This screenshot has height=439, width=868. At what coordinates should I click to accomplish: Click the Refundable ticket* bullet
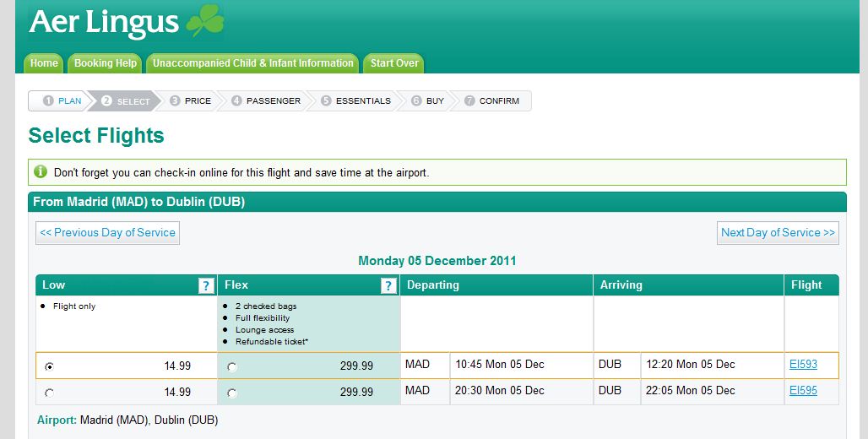[x=272, y=342]
